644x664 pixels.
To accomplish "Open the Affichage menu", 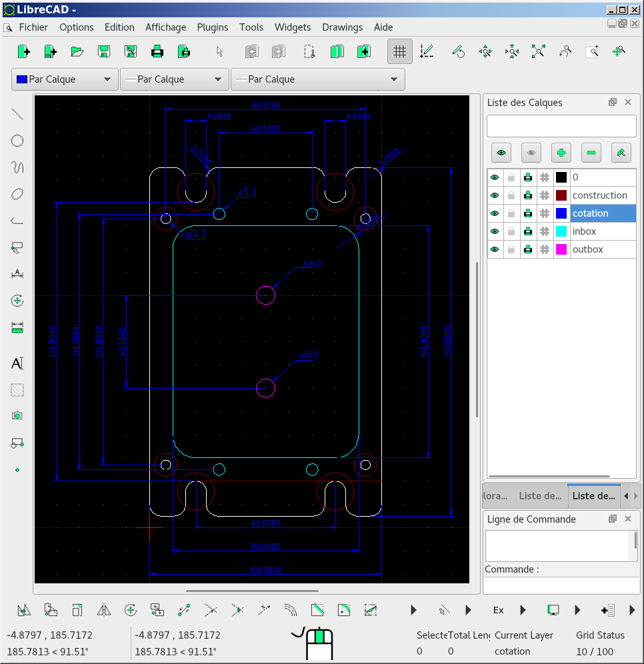I will (165, 27).
